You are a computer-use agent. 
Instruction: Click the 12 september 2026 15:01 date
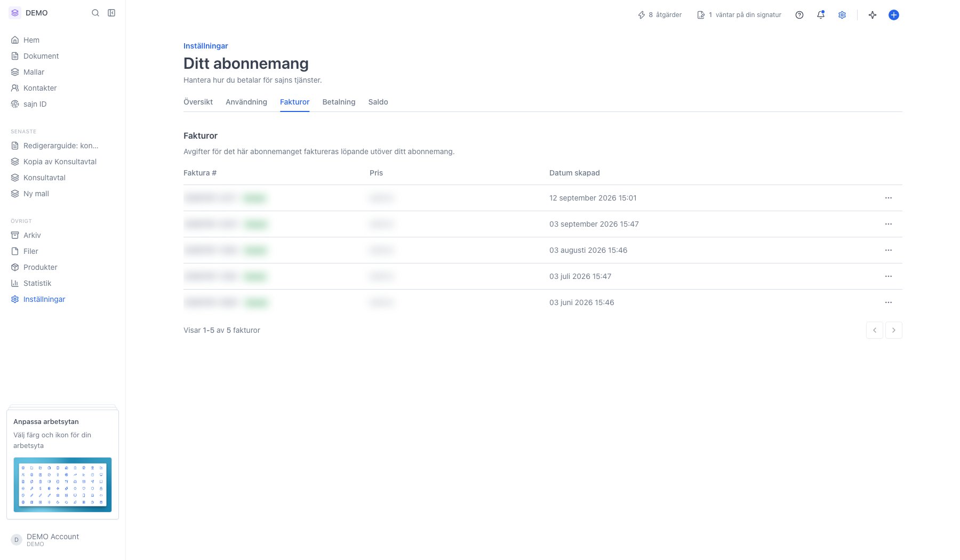pyautogui.click(x=593, y=198)
